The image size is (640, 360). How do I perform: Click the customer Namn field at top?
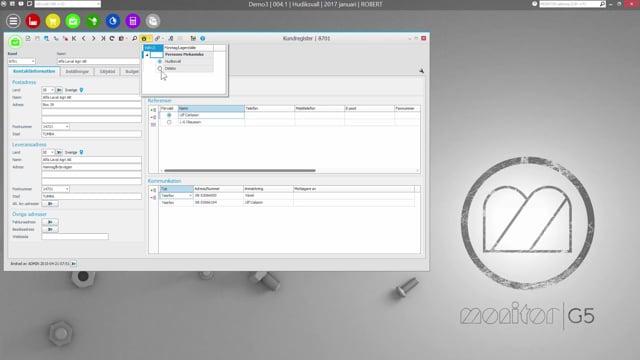[x=98, y=61]
